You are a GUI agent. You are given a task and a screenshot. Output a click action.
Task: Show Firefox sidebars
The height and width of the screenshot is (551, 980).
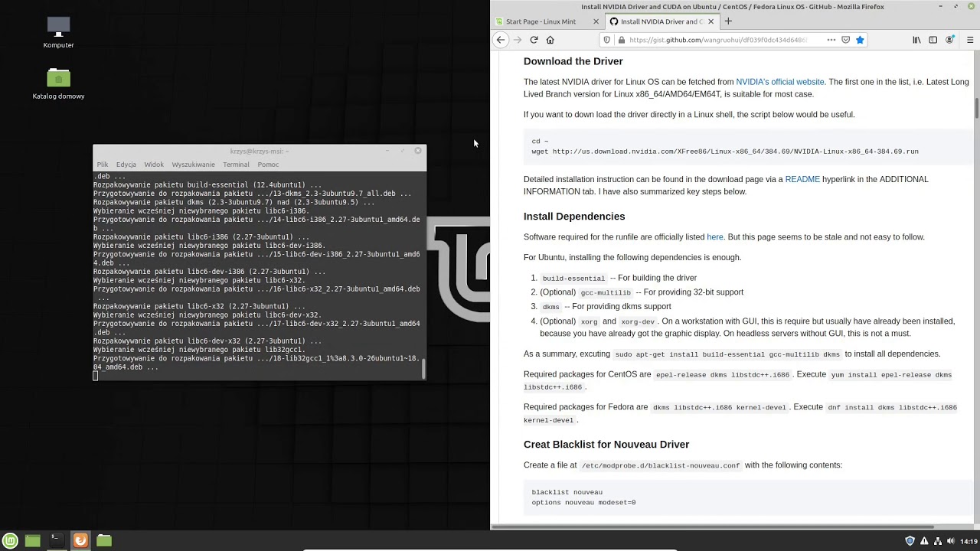(x=933, y=40)
